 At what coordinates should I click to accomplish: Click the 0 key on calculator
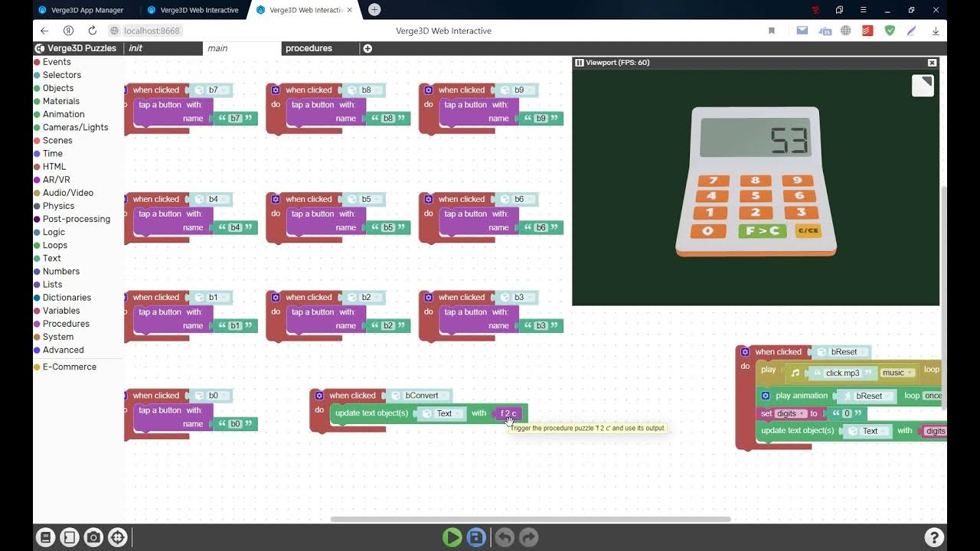click(x=708, y=230)
